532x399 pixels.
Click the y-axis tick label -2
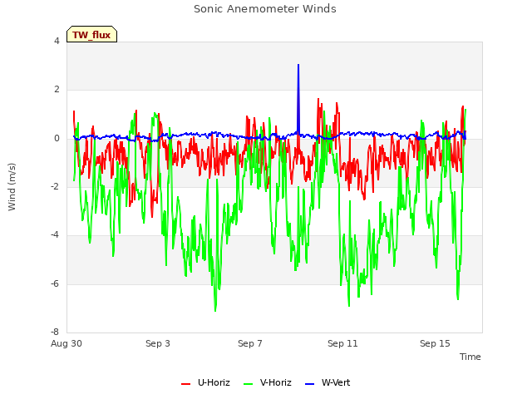click(55, 186)
